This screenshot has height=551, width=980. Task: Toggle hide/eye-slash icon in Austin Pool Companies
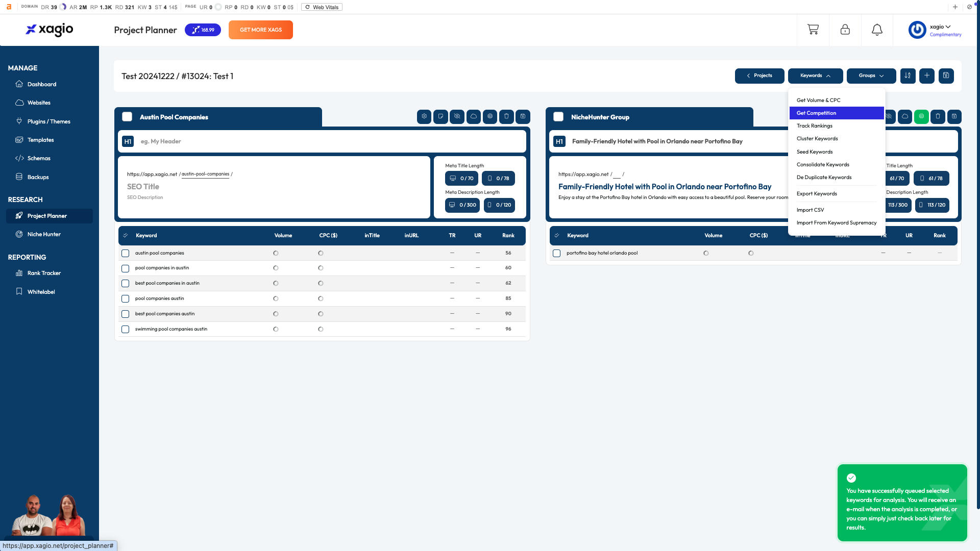click(x=457, y=117)
